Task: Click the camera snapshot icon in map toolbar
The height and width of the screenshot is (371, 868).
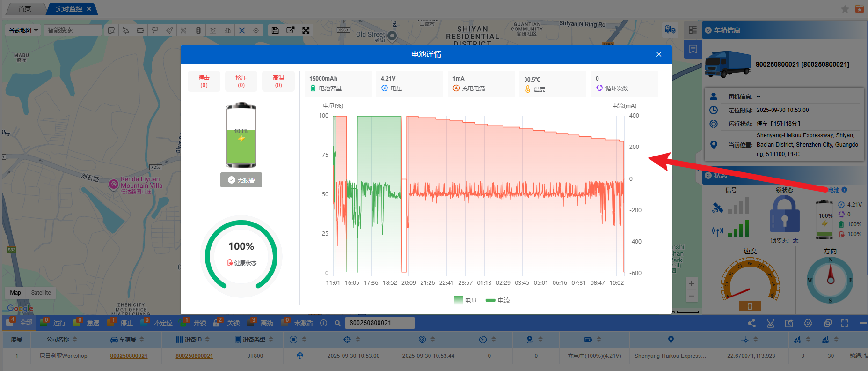Action: click(213, 30)
